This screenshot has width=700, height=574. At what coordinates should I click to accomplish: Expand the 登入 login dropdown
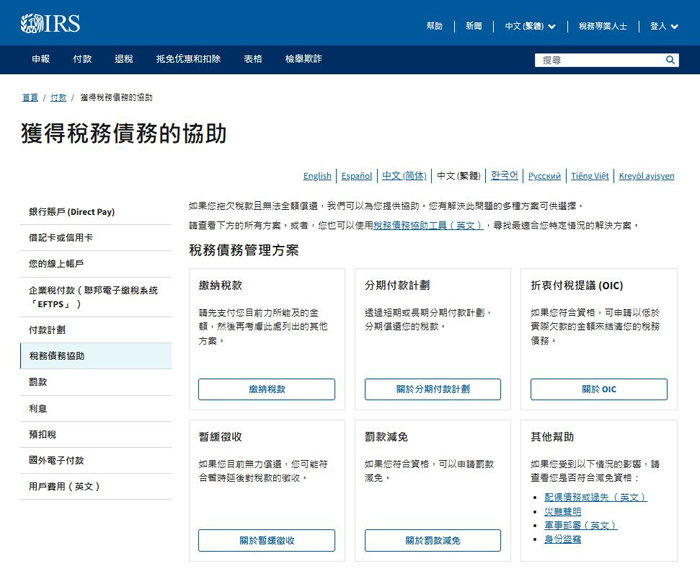664,26
